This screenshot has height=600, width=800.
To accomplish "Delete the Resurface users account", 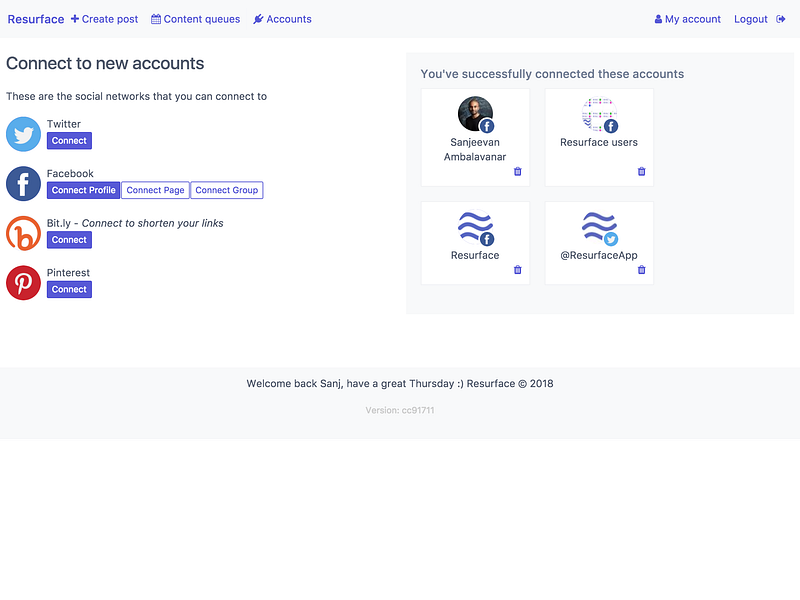I will [642, 171].
